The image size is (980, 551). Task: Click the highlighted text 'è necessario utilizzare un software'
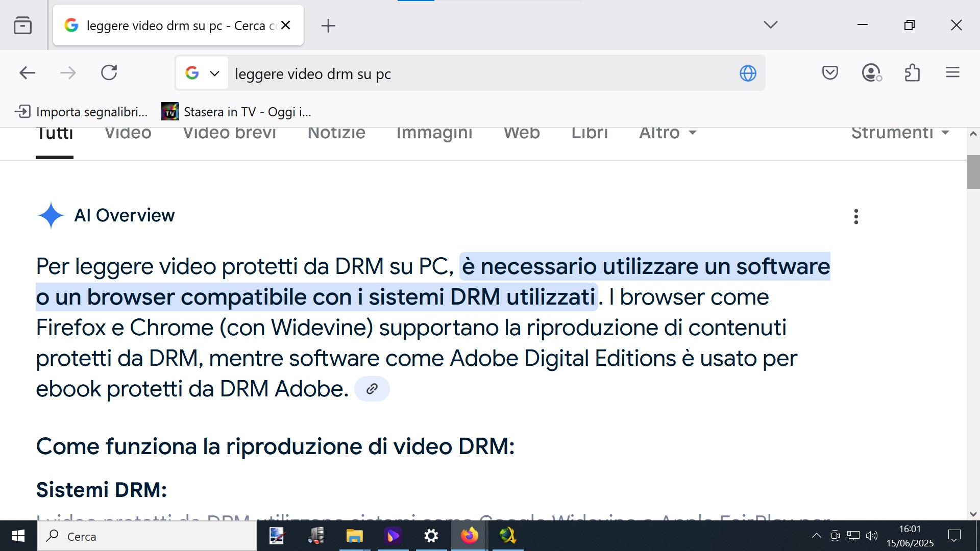tap(646, 266)
